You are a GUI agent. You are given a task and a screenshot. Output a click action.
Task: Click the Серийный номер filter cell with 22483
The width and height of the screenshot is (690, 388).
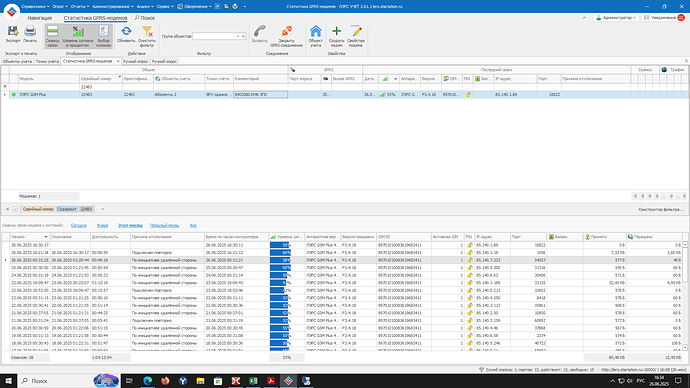(100, 87)
